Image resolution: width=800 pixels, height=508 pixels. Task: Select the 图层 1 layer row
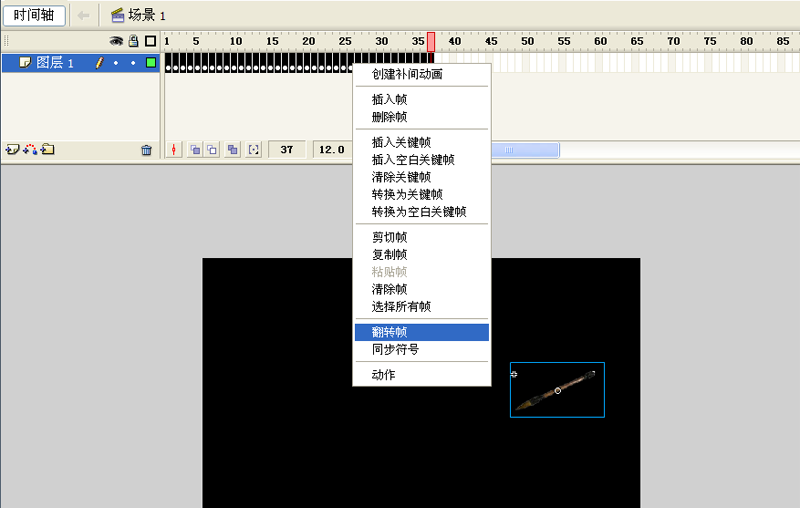tap(81, 63)
